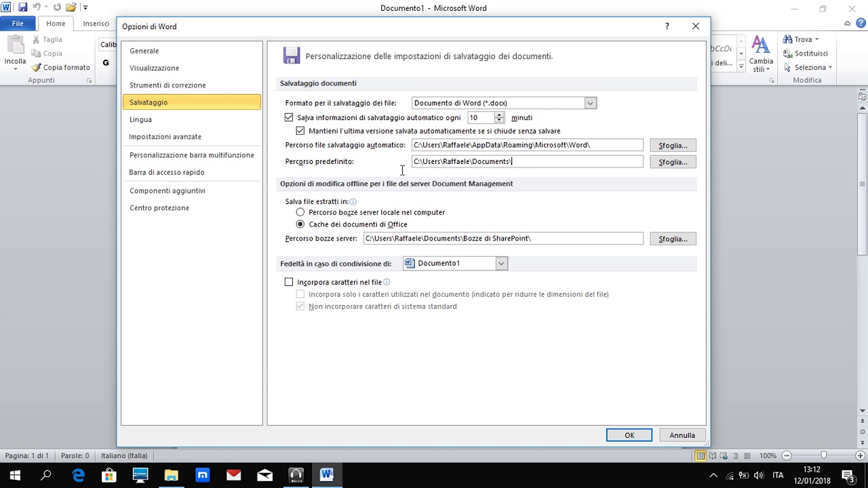Click the Percorso bozze server field

click(x=503, y=239)
